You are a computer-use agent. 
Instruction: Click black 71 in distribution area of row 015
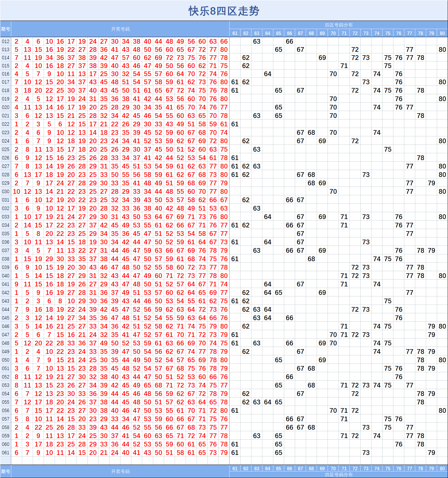344,66
